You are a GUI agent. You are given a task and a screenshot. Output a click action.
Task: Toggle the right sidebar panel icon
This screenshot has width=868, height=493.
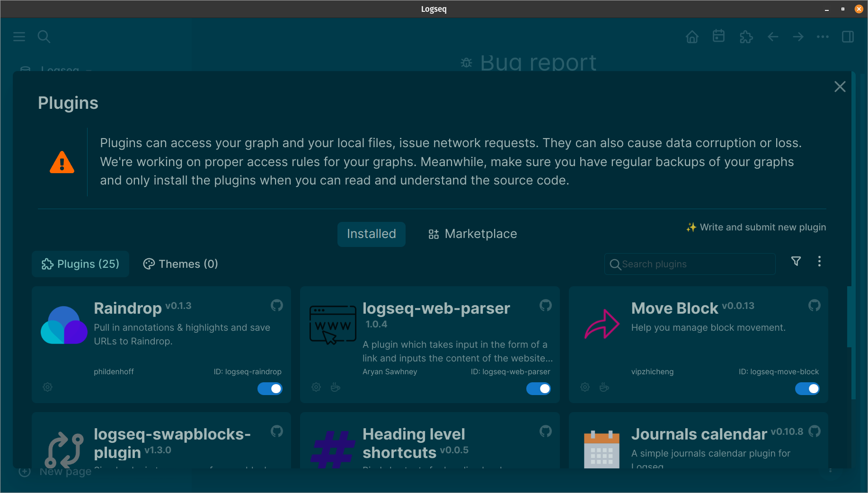pyautogui.click(x=848, y=36)
